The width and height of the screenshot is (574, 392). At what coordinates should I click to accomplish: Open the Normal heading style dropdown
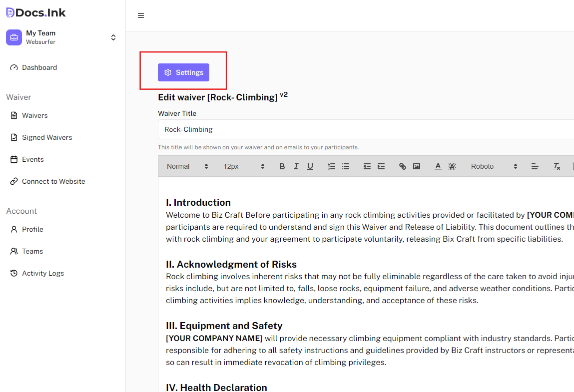click(x=187, y=166)
